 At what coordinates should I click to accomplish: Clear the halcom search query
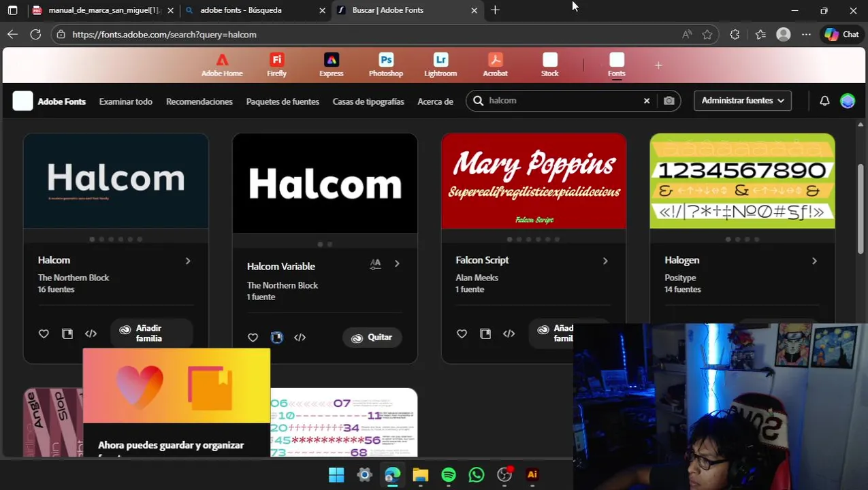(x=647, y=101)
